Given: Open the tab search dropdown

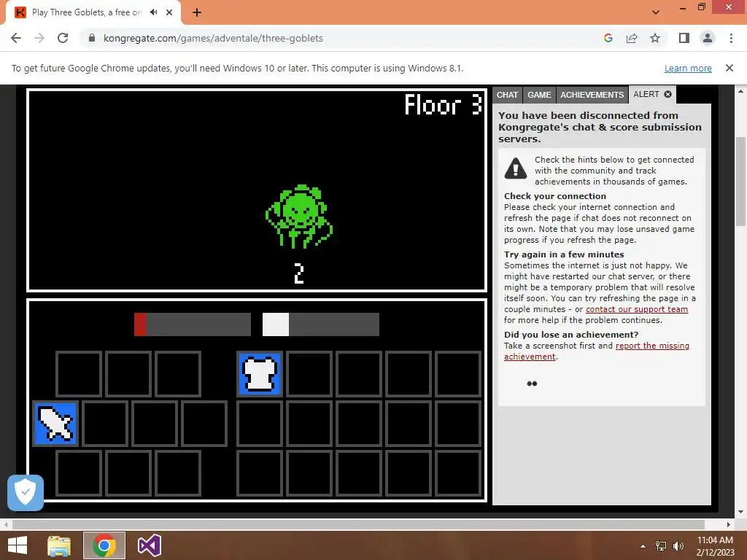Looking at the screenshot, I should click(656, 12).
